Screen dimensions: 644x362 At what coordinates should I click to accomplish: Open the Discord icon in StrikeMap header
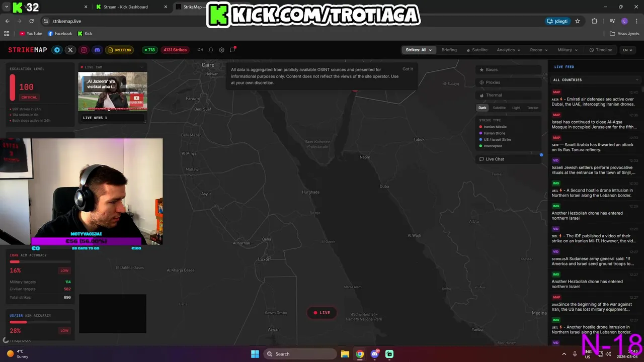tap(97, 50)
